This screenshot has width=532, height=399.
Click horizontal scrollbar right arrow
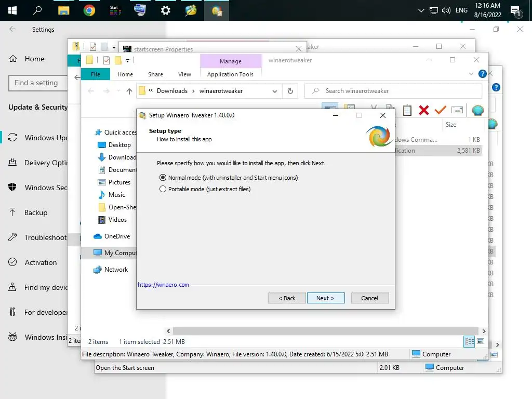point(484,331)
